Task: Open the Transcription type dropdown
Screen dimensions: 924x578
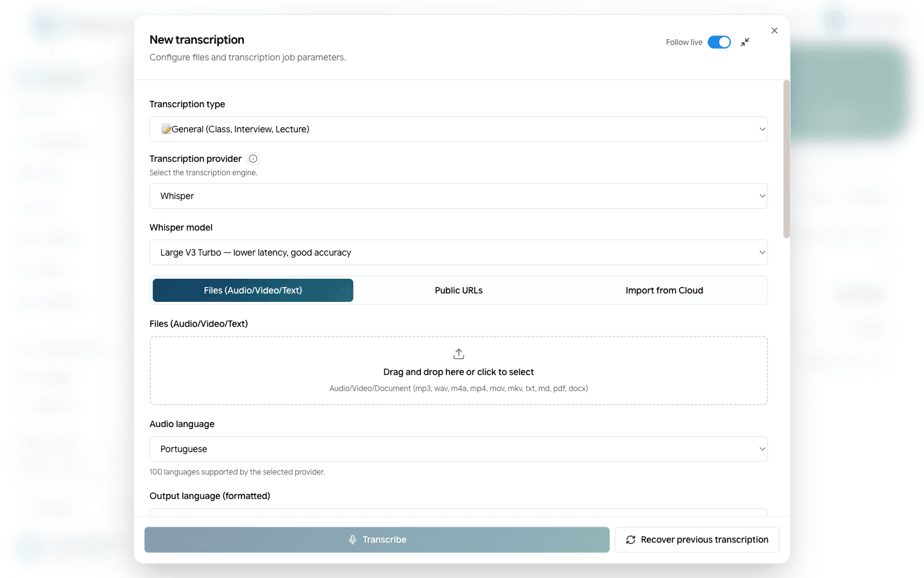Action: tap(459, 129)
